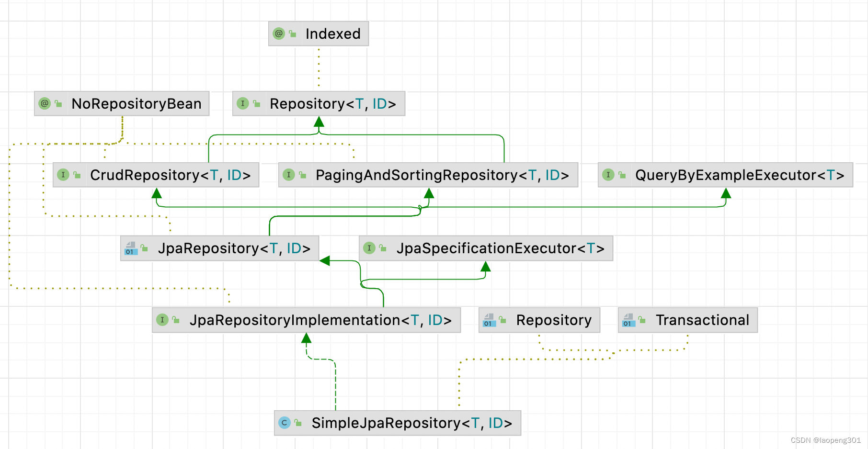Screen dimensions: 868x449
Task: Click the interface icon on JpaSpecificationExecutor
Action: (x=369, y=248)
